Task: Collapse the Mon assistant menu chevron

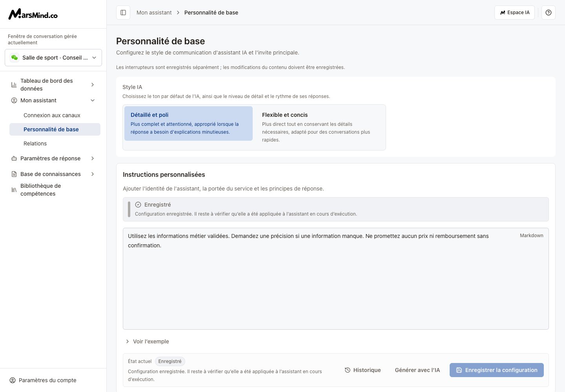Action: 93,100
